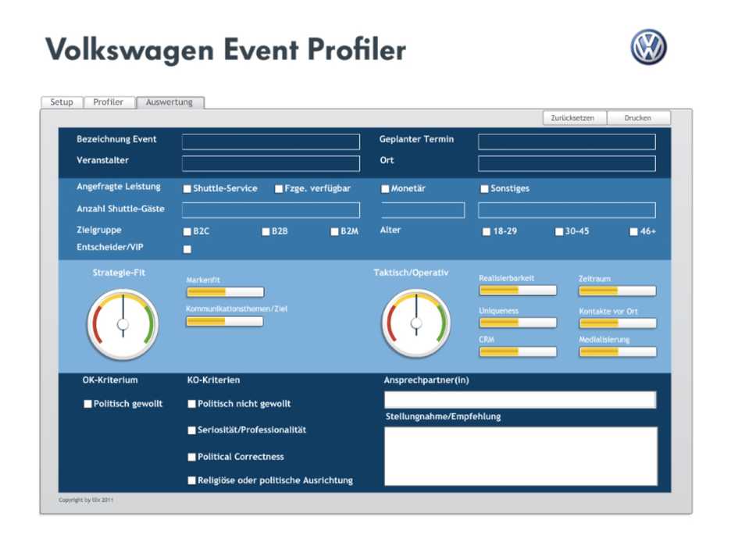Click the Strategie-Fit gauge dial
The height and width of the screenshot is (560, 742).
[123, 324]
